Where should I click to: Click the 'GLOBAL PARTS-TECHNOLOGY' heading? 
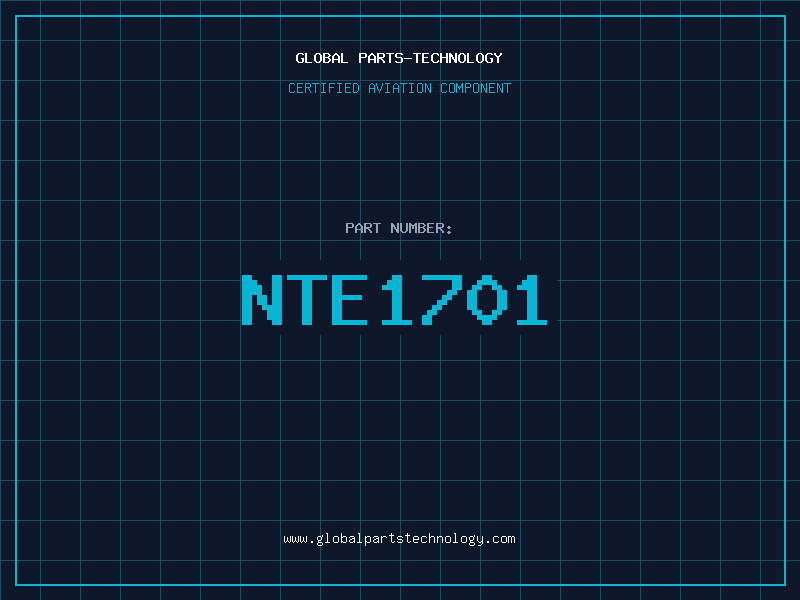(x=399, y=58)
